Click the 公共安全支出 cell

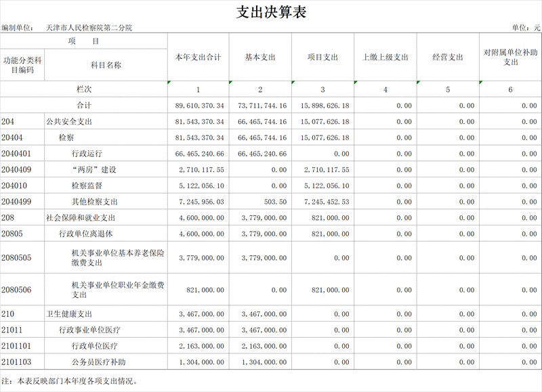pyautogui.click(x=106, y=122)
